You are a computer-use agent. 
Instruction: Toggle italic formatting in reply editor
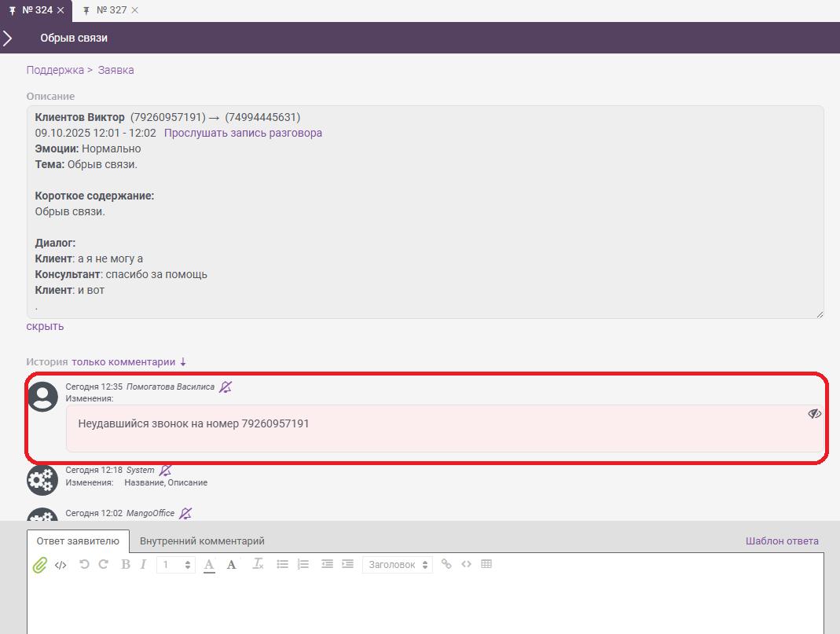click(143, 564)
